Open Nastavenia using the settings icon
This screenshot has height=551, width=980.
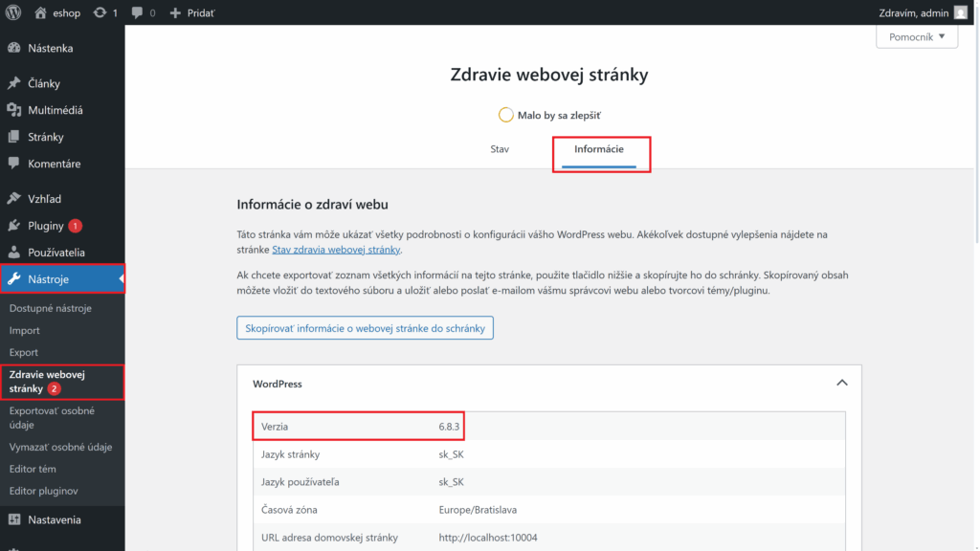[x=15, y=519]
